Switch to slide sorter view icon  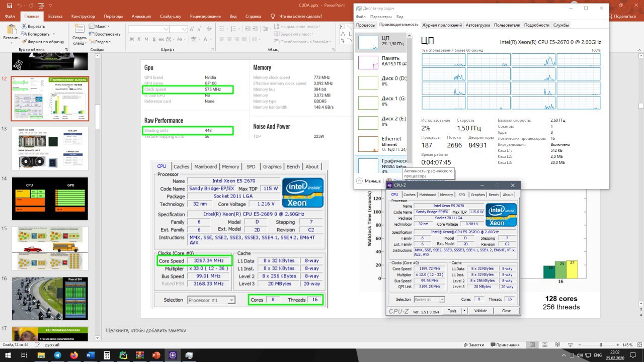point(544,345)
